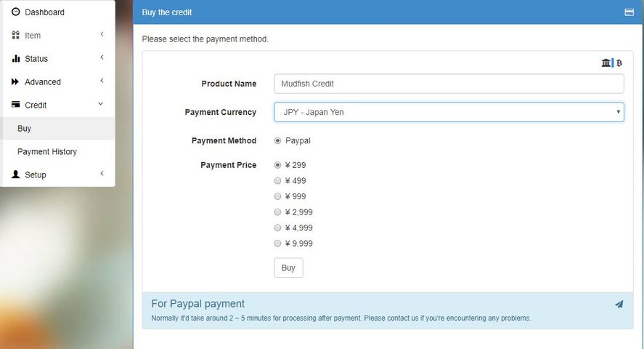Select the bank transfer icon
Image resolution: width=644 pixels, height=349 pixels.
606,63
